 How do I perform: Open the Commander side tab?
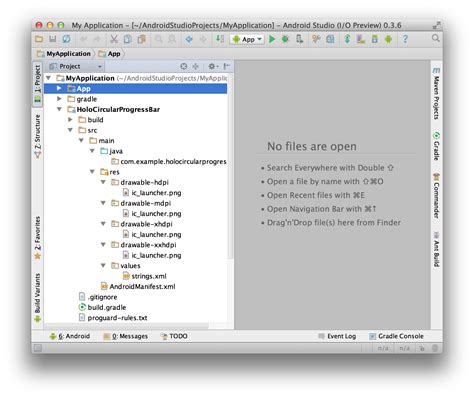click(436, 196)
